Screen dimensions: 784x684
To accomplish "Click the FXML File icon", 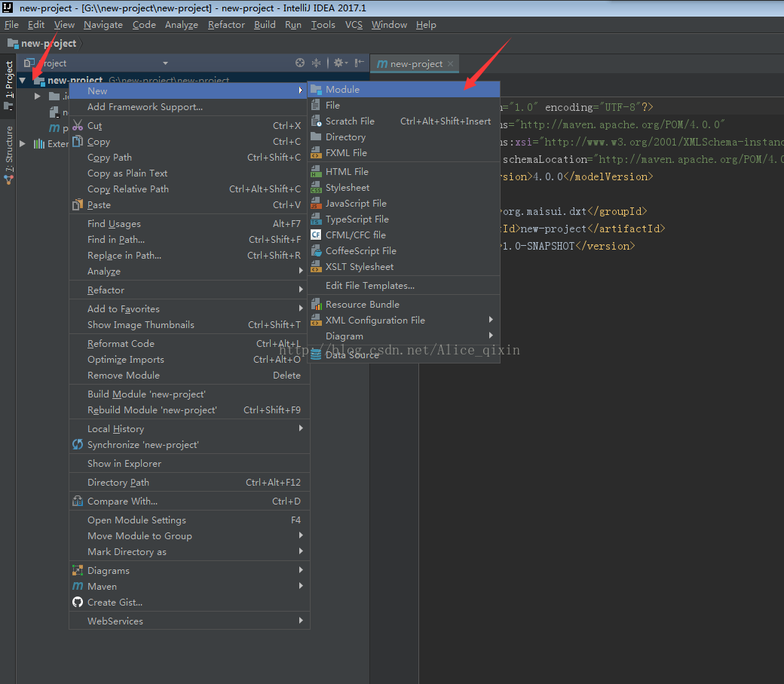I will coord(316,152).
